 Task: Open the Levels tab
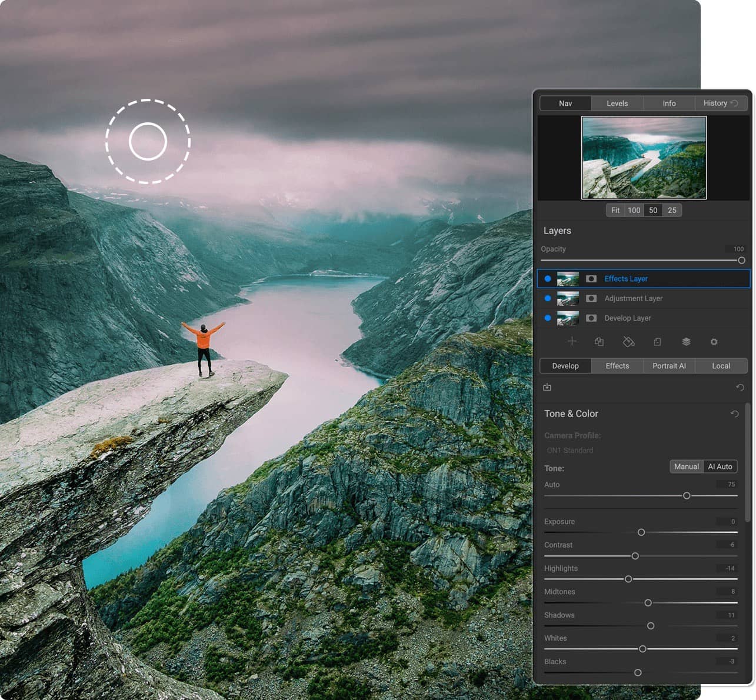[617, 104]
